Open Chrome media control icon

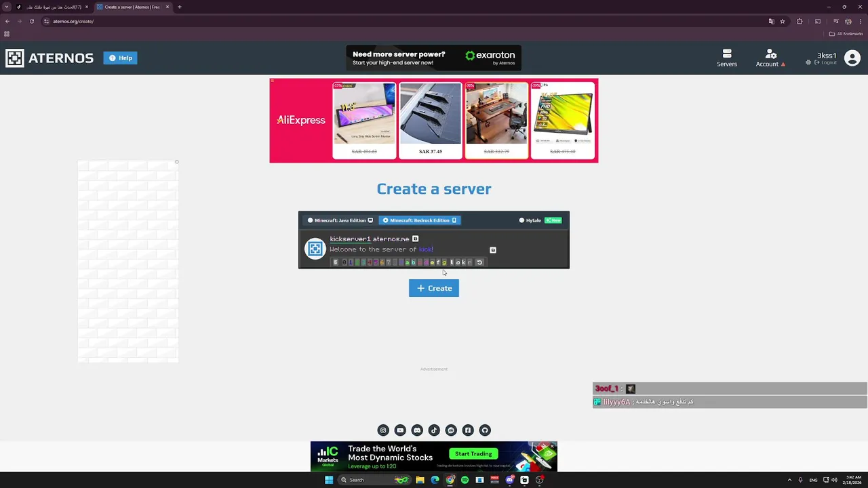pos(836,21)
